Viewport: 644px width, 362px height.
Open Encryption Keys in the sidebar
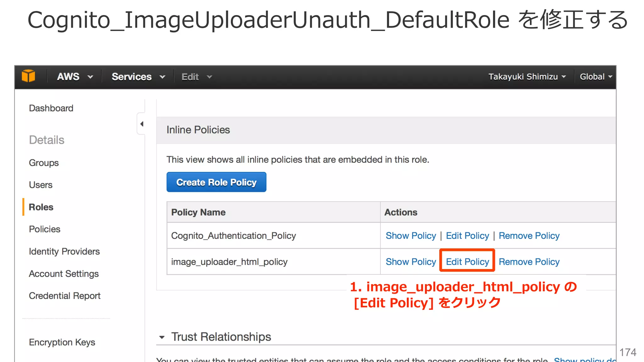[62, 342]
